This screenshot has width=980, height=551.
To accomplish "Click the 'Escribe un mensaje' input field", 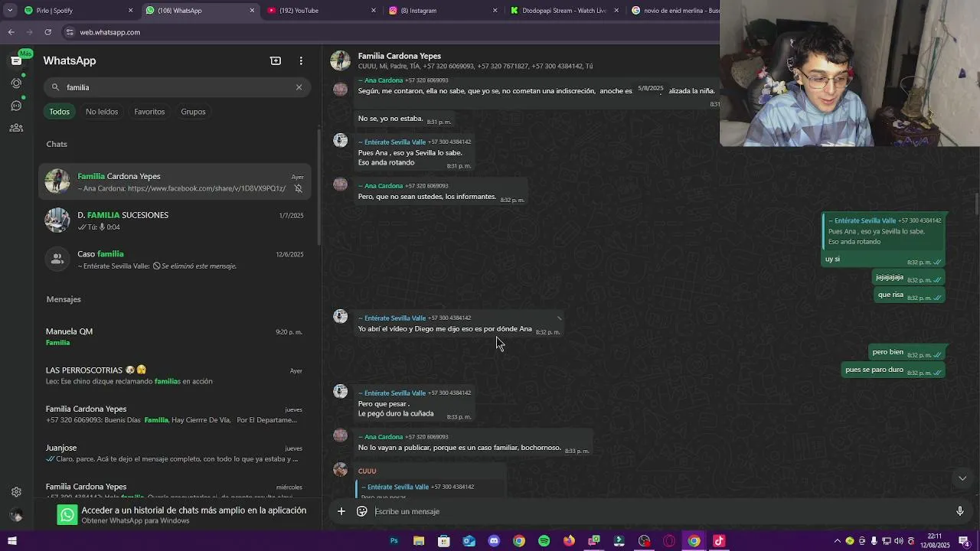I will [658, 511].
